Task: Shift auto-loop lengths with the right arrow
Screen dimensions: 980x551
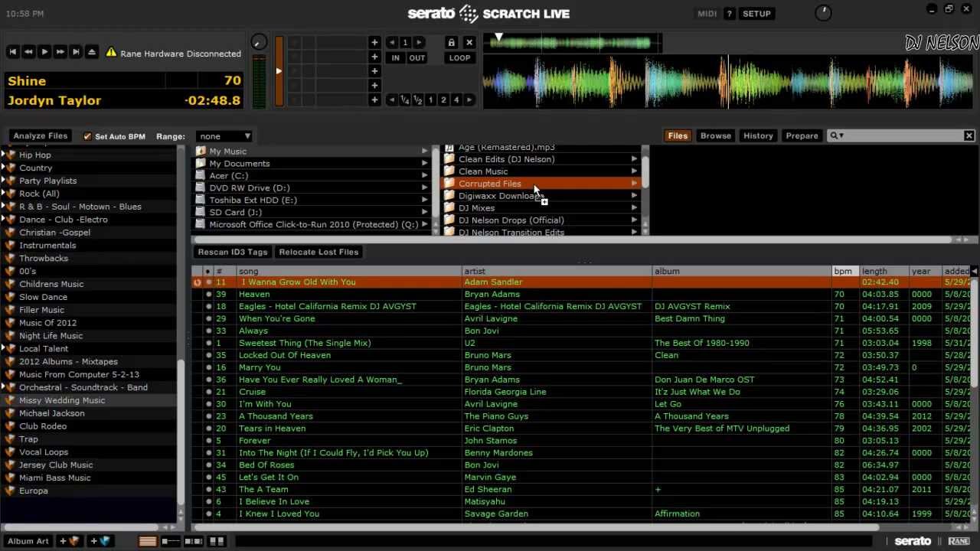Action: coord(469,100)
